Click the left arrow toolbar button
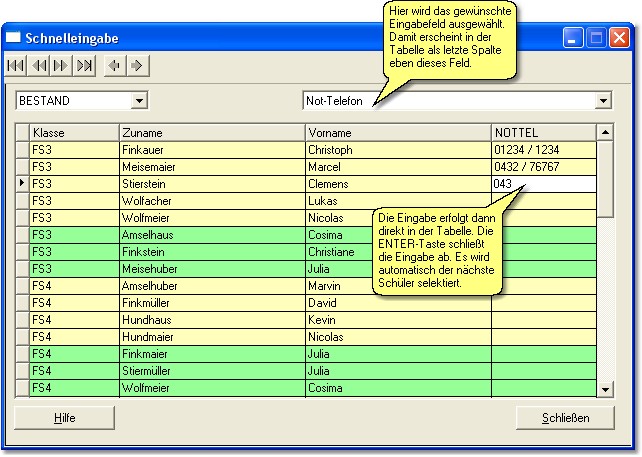The image size is (642, 457). (114, 66)
